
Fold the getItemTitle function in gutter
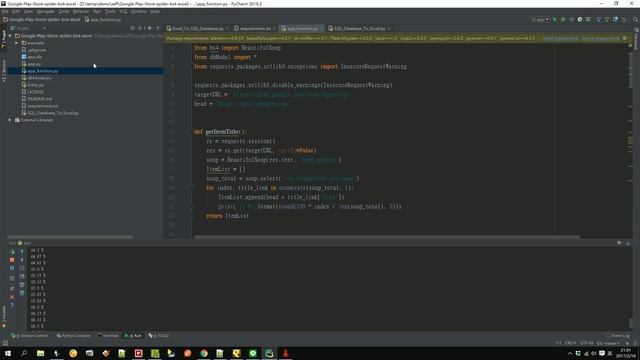[x=190, y=132]
